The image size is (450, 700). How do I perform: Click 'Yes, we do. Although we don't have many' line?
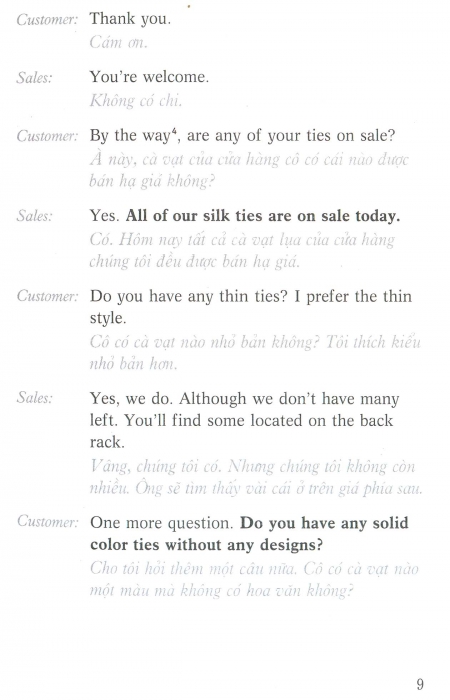click(x=244, y=399)
